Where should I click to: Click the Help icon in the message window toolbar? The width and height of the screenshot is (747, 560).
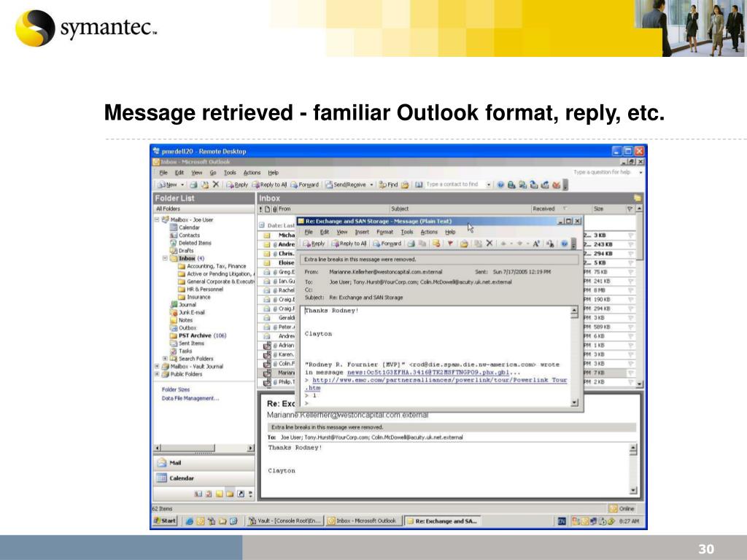click(x=565, y=244)
